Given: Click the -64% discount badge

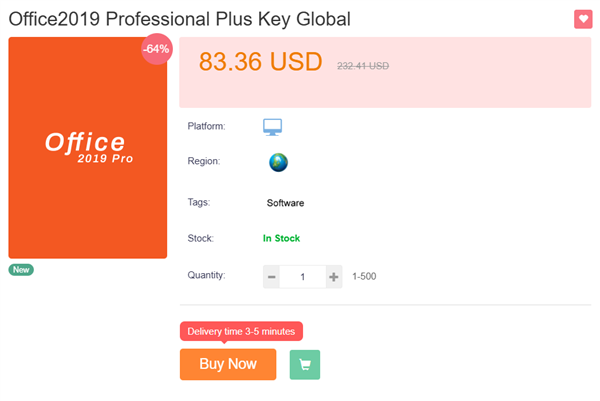Looking at the screenshot, I should click(x=156, y=49).
